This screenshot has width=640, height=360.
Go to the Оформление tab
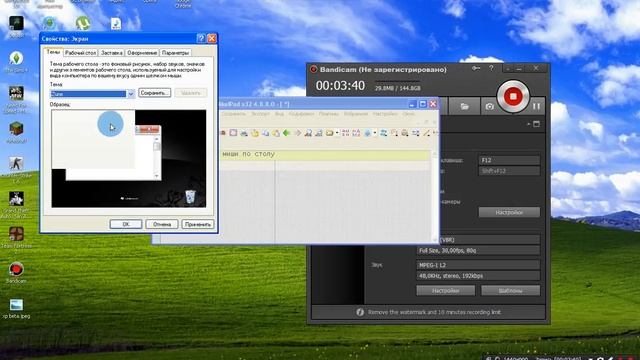click(142, 53)
